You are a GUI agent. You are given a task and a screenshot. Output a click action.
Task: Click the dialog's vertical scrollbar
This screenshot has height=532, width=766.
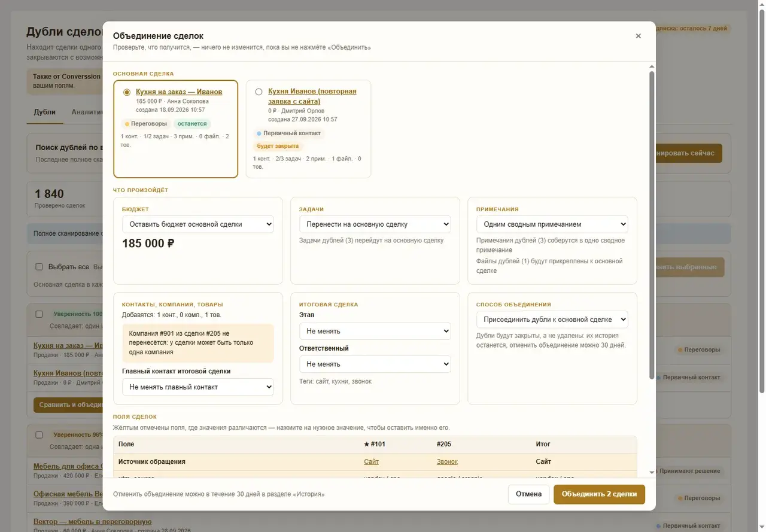click(x=652, y=224)
